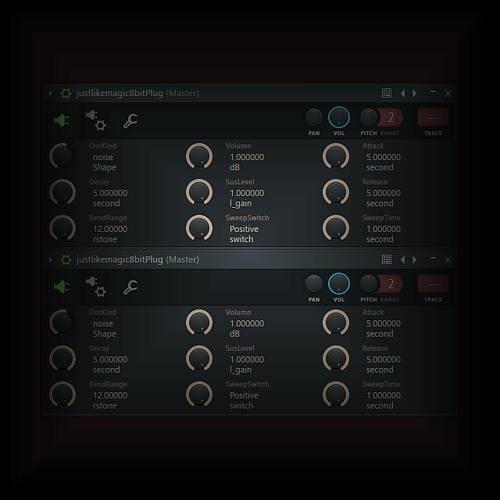The image size is (500, 500).
Task: Open plugin options gear in bottom window
Action: point(66,260)
